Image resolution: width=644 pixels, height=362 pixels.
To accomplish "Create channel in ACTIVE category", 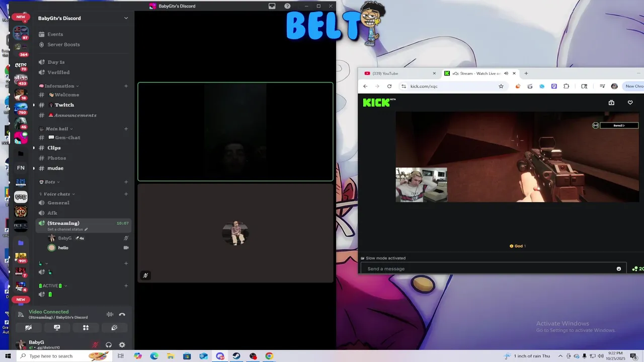I will (126, 286).
